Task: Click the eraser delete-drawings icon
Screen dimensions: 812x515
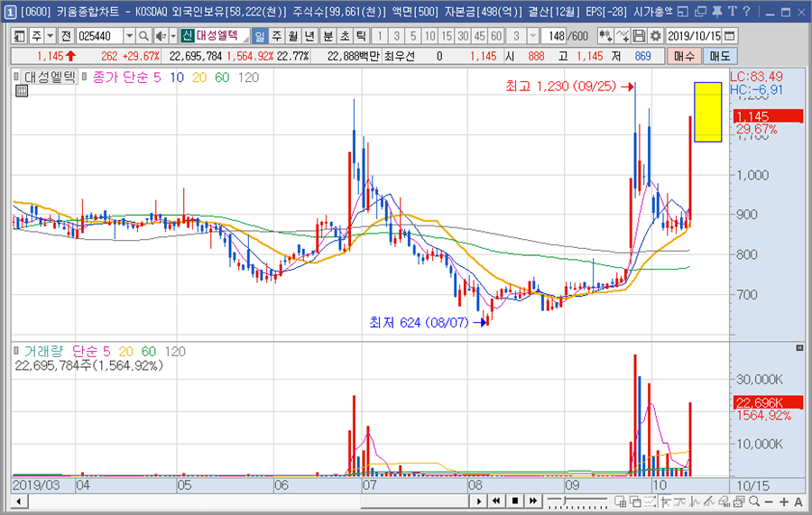Action: point(724,501)
